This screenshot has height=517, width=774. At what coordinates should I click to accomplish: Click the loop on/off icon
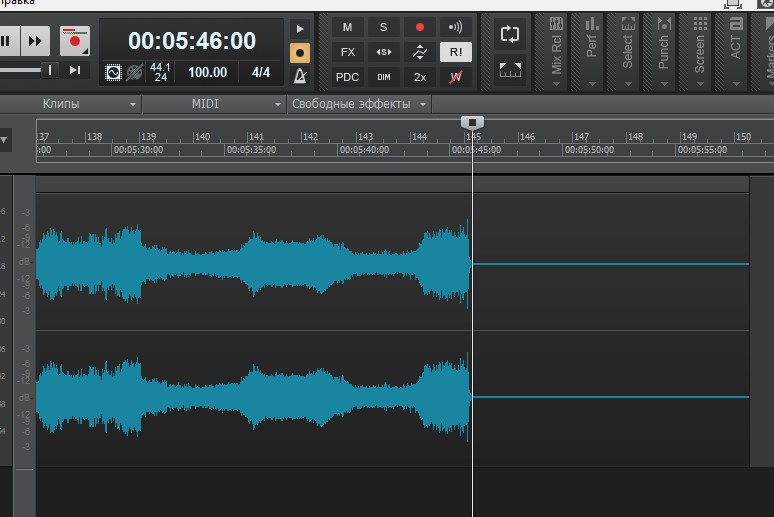tap(510, 34)
